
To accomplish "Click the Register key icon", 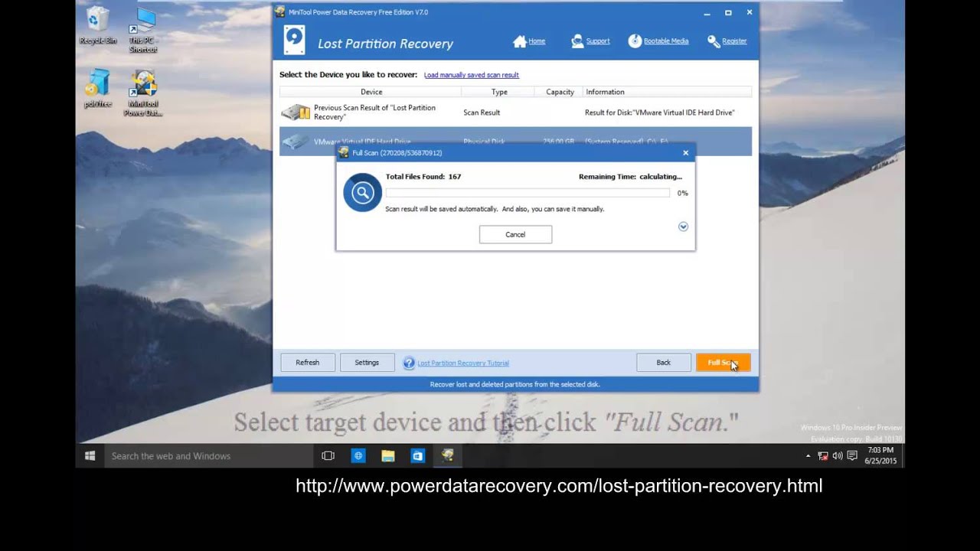I will coord(714,41).
